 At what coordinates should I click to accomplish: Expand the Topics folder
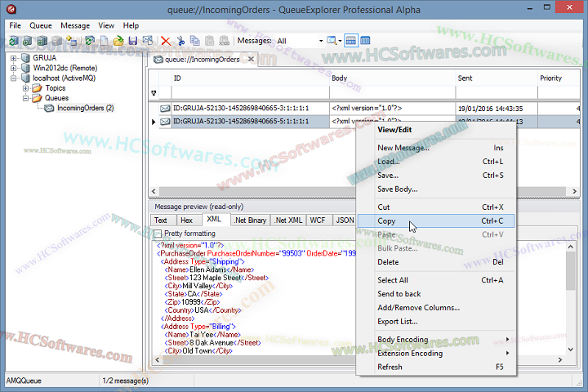25,88
